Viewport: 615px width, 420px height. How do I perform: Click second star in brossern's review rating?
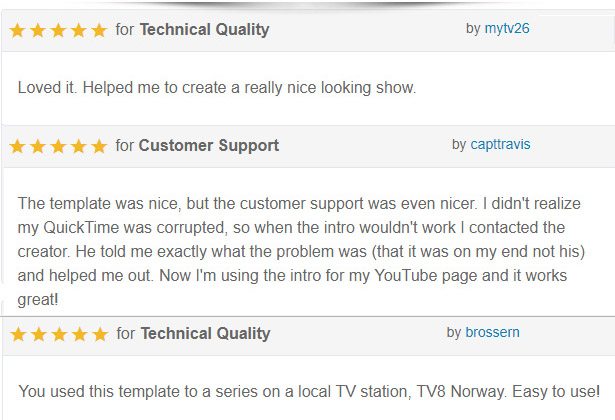38,334
